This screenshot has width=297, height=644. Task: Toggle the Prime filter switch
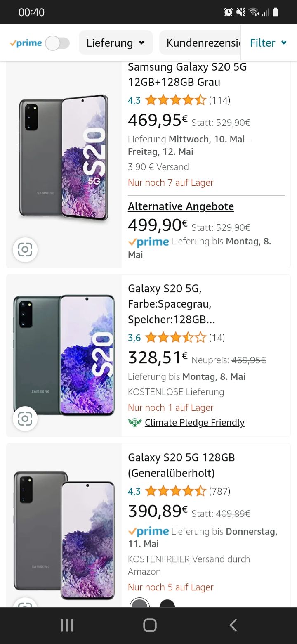click(x=57, y=43)
